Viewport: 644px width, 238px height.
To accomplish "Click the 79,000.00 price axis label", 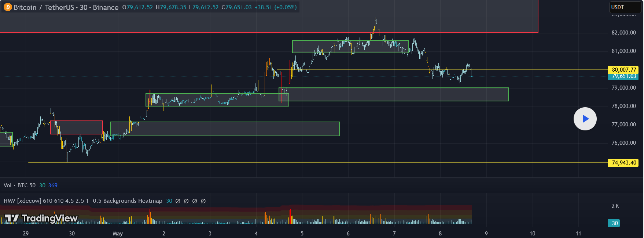I will click(x=624, y=88).
